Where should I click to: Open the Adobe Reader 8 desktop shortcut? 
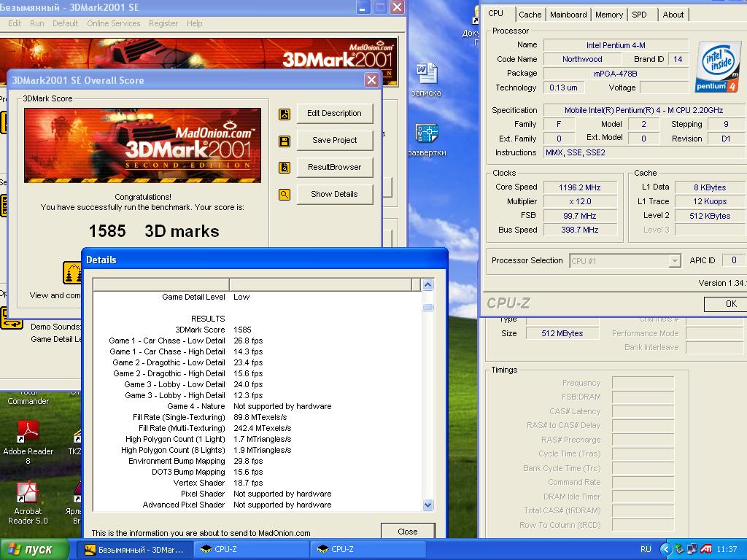click(28, 443)
